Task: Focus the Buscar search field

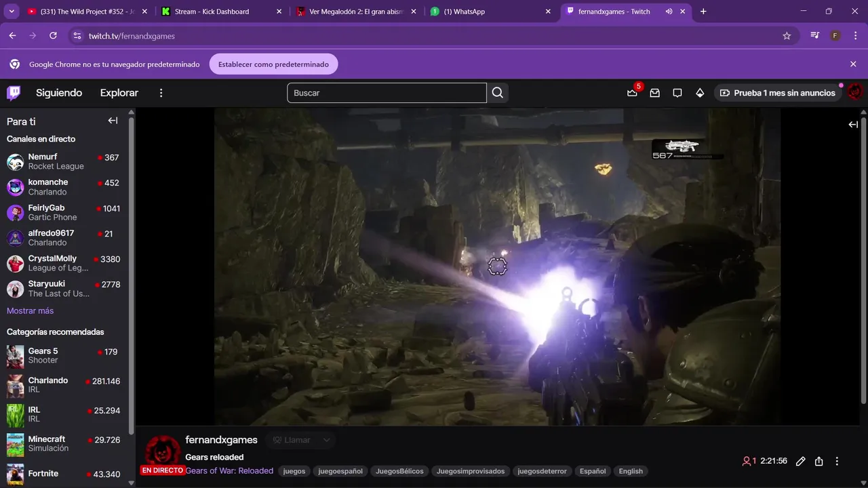Action: click(387, 93)
